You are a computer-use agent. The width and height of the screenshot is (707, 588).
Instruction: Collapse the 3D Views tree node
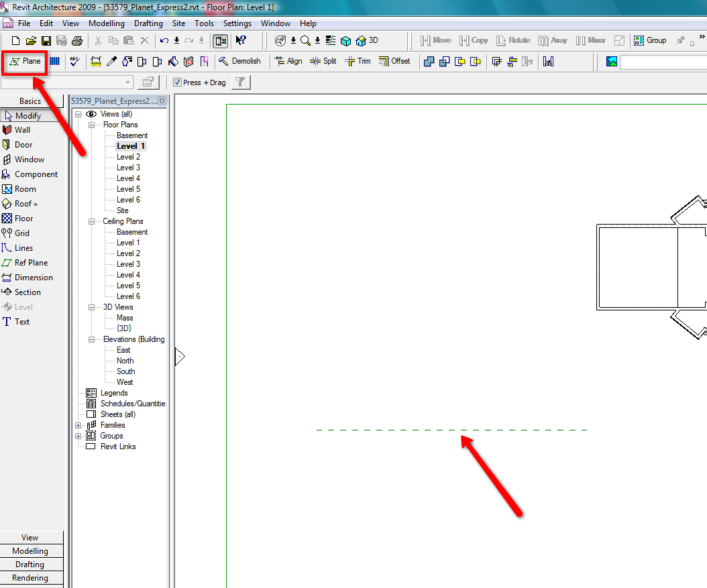(x=91, y=307)
